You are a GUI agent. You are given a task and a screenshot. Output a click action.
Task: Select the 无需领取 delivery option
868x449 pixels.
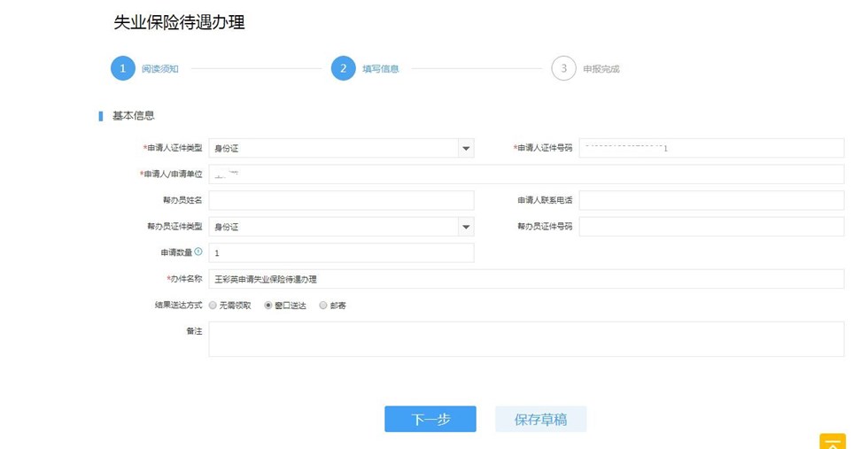pos(213,306)
